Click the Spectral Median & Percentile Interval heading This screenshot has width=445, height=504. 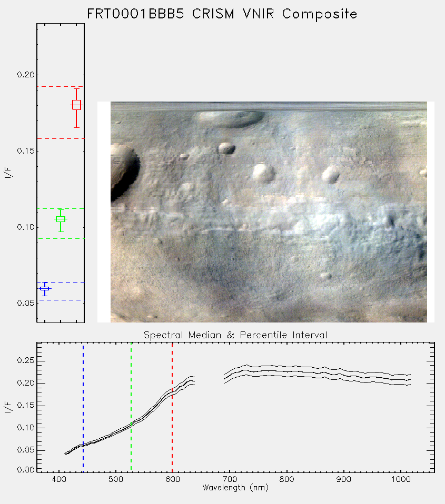tap(235, 335)
